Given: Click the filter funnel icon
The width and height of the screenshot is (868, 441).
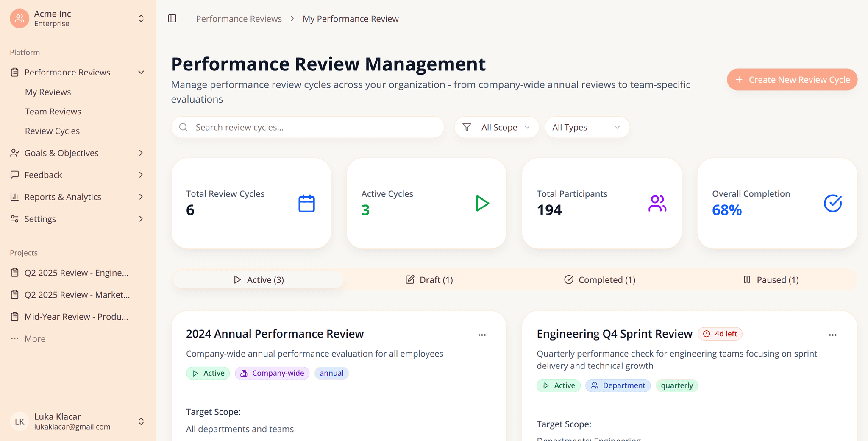Looking at the screenshot, I should [x=467, y=127].
